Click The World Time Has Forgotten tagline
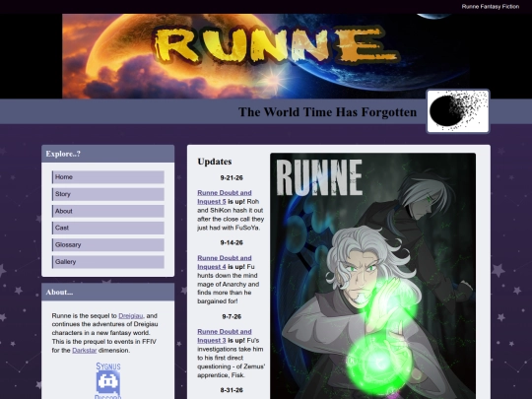Image resolution: width=532 pixels, height=399 pixels. click(327, 112)
